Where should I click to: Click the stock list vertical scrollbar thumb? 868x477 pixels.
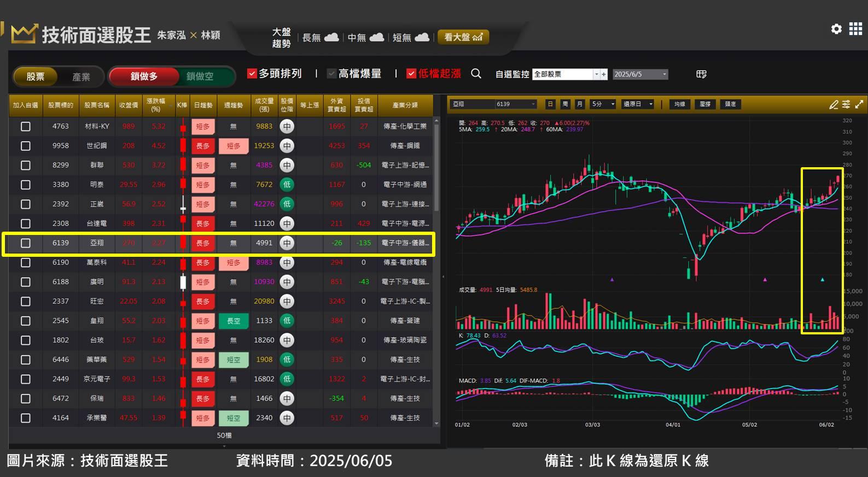436,167
